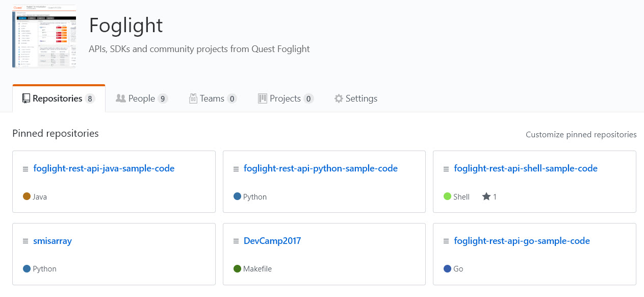Open the organization Settings tab
This screenshot has width=644, height=297.
coord(356,98)
